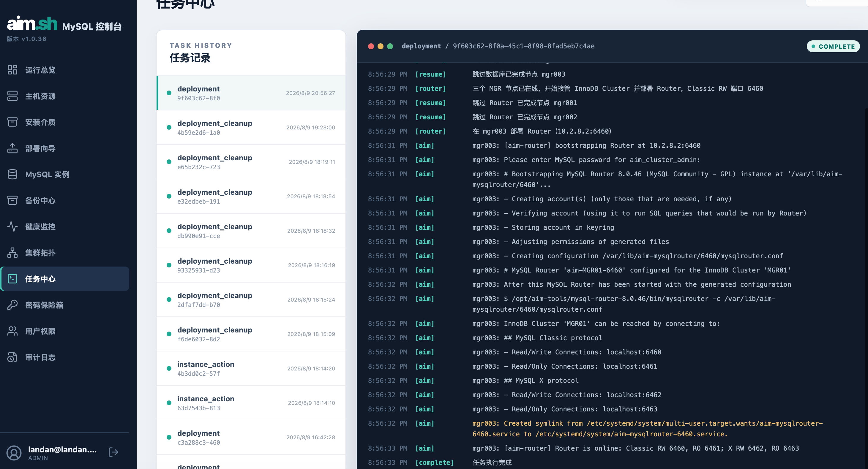Click the 备份中心 archive icon
Viewport: 868px width, 469px height.
coord(12,200)
